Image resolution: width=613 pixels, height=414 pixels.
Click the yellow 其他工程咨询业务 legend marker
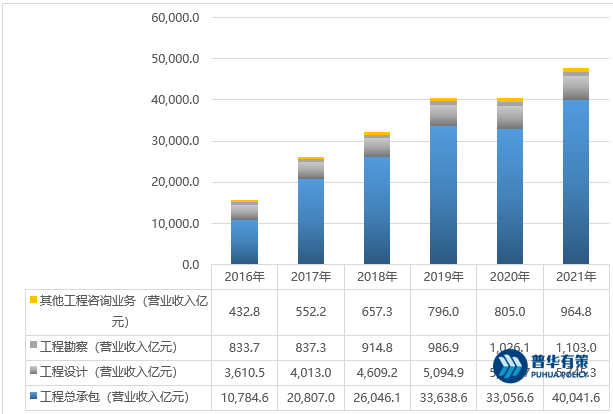34,299
